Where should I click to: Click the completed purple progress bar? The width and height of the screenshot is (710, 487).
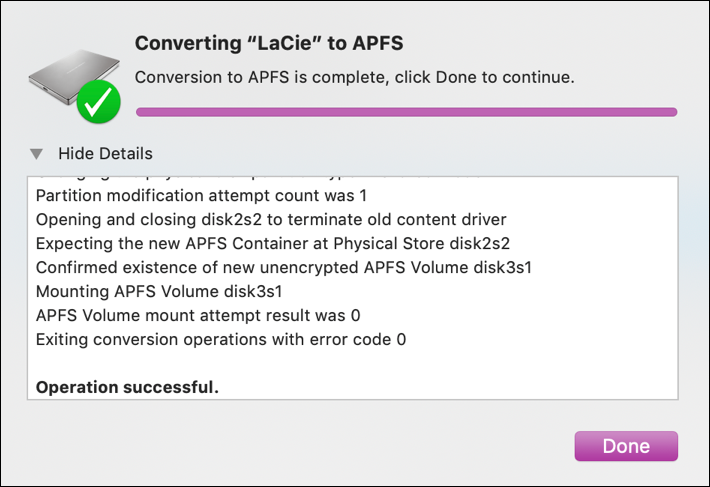406,112
